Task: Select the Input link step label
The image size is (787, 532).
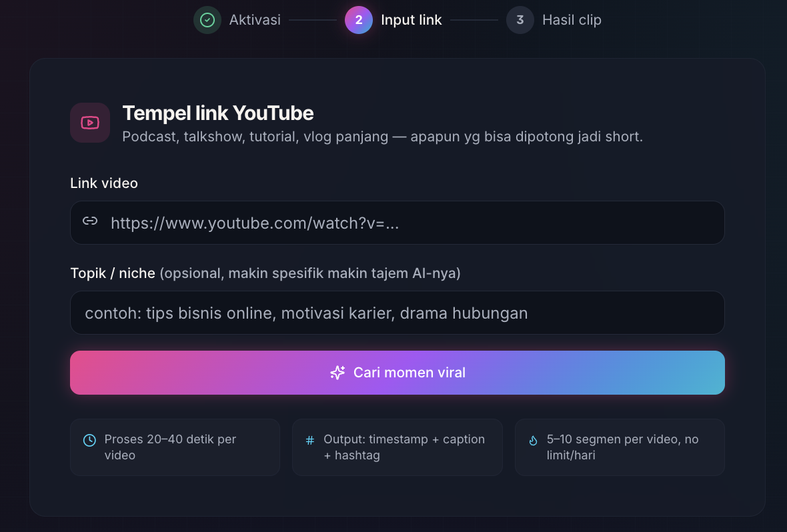Action: pyautogui.click(x=411, y=20)
